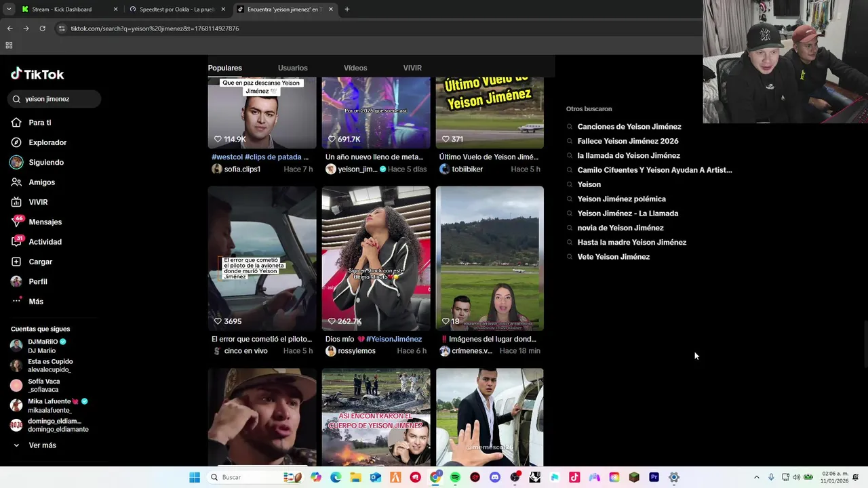Switch to Stream - Kick Dashboard tab
This screenshot has height=488, width=868.
tap(62, 9)
